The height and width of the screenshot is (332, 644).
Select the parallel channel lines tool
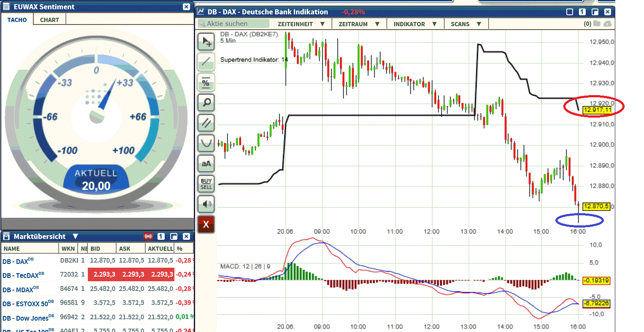(x=206, y=123)
